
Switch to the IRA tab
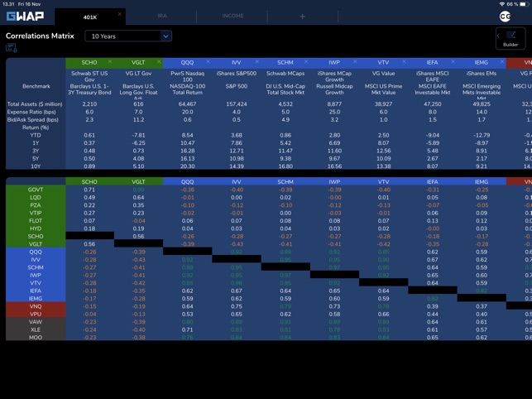click(x=162, y=16)
